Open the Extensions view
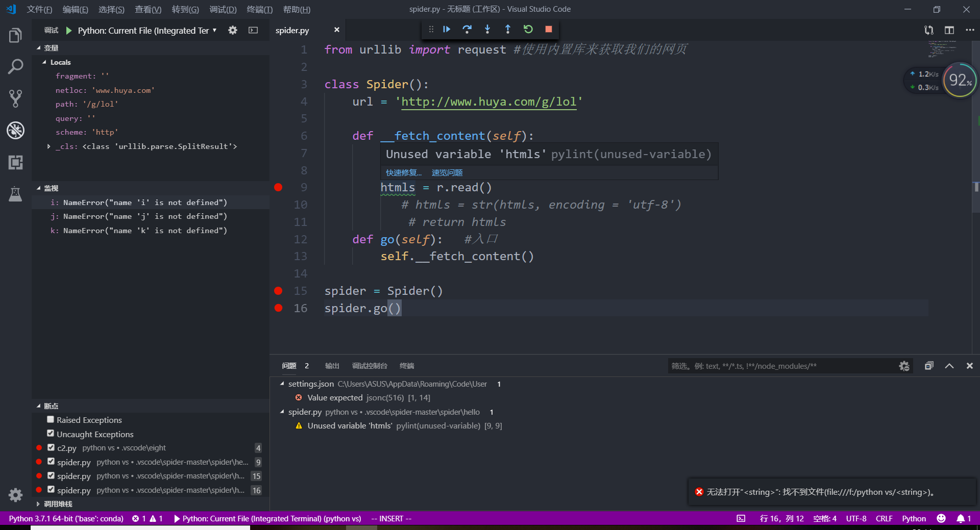This screenshot has height=530, width=980. tap(15, 162)
